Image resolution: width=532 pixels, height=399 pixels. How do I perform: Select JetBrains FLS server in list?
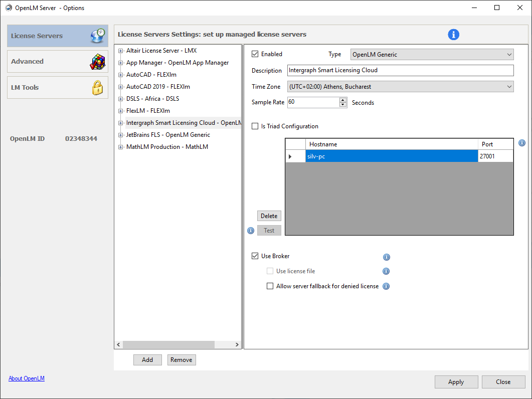pos(168,135)
